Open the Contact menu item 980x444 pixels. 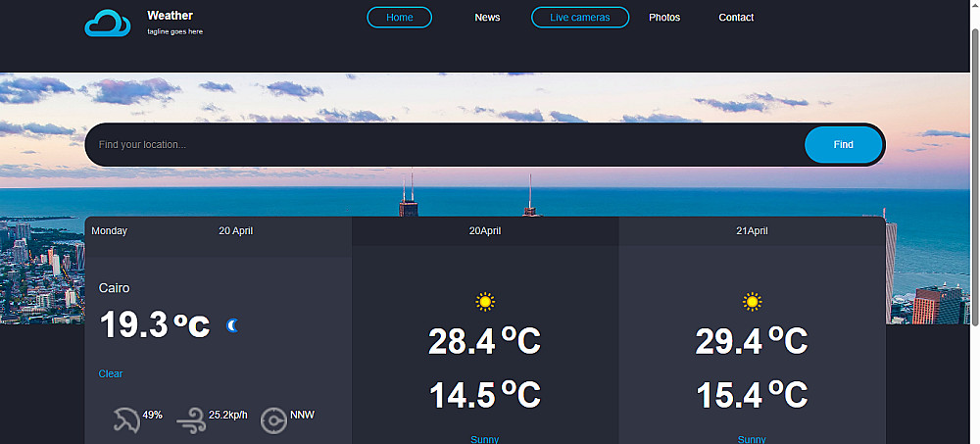click(x=736, y=18)
